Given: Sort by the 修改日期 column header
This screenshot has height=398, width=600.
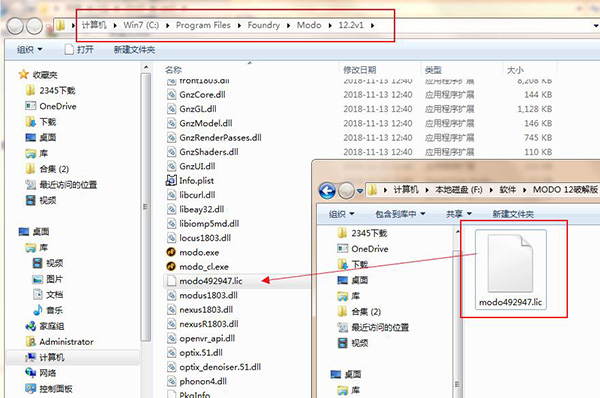Looking at the screenshot, I should [360, 70].
